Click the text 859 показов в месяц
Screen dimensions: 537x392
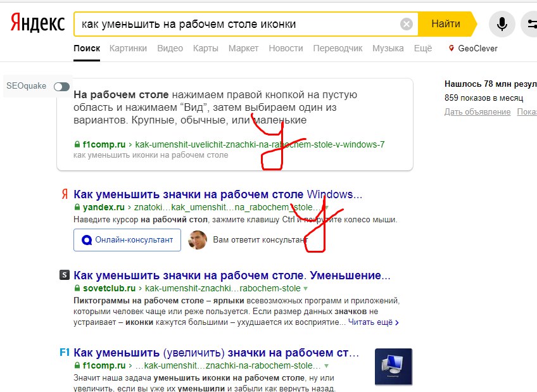coord(484,98)
